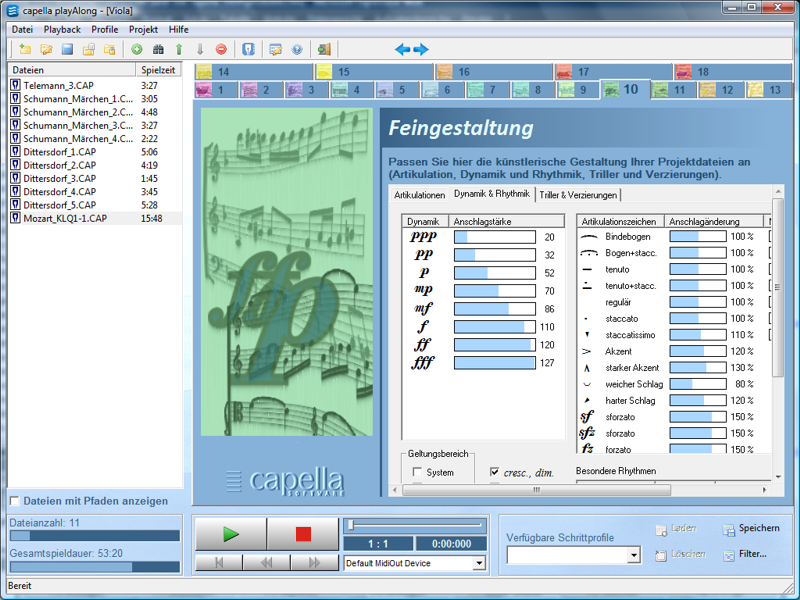The height and width of the screenshot is (600, 800).
Task: Stop playback with the red Stop button
Action: click(x=303, y=534)
